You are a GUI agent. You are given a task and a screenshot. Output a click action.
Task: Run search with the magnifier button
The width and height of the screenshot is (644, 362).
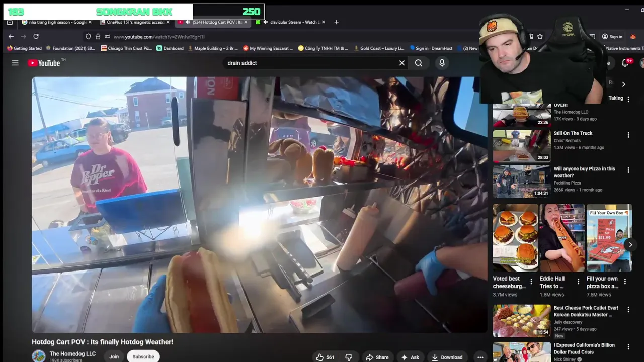click(x=419, y=63)
